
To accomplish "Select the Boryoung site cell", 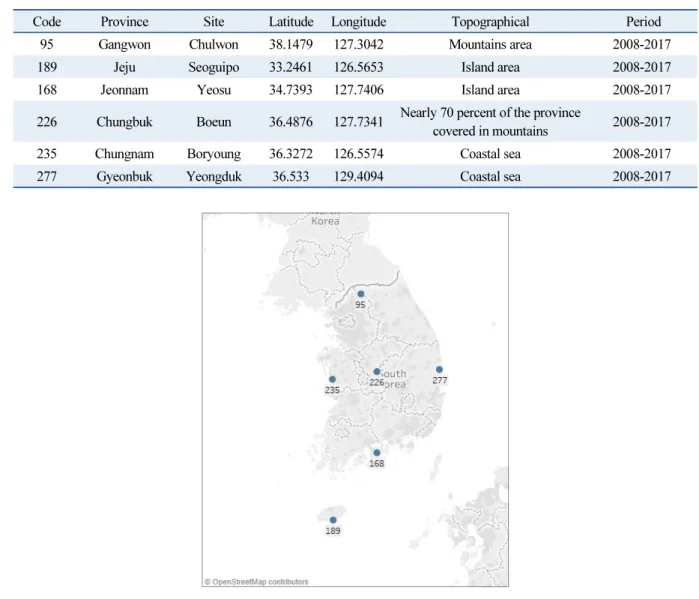I will 214,153.
